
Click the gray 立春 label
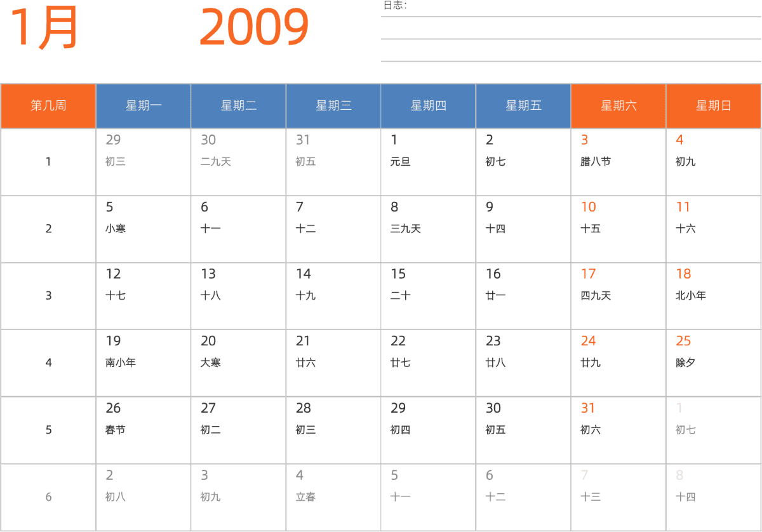point(306,497)
